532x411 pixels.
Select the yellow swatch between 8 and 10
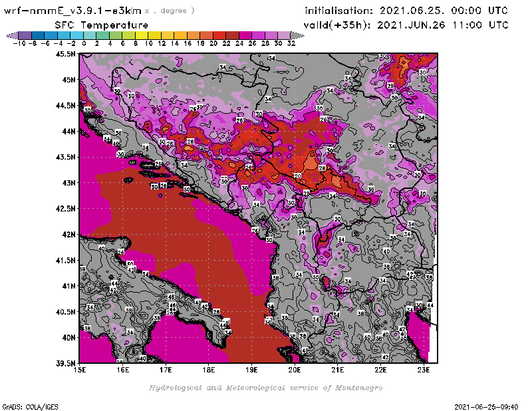tap(142, 35)
